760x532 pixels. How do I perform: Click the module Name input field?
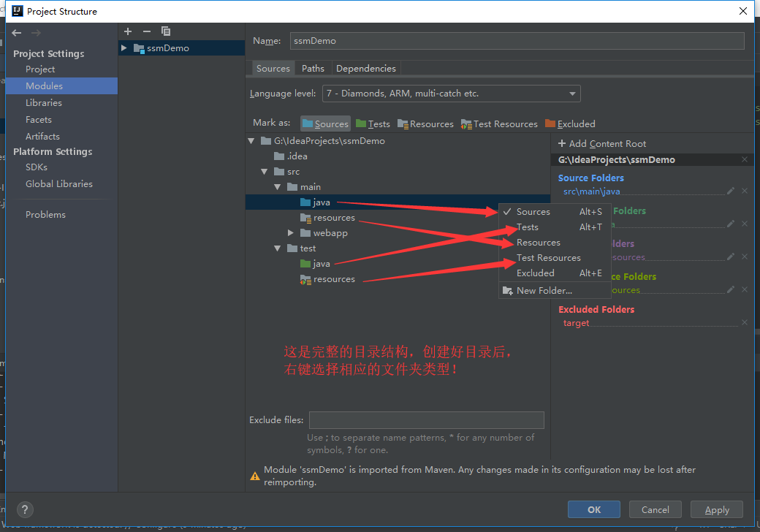tap(517, 41)
